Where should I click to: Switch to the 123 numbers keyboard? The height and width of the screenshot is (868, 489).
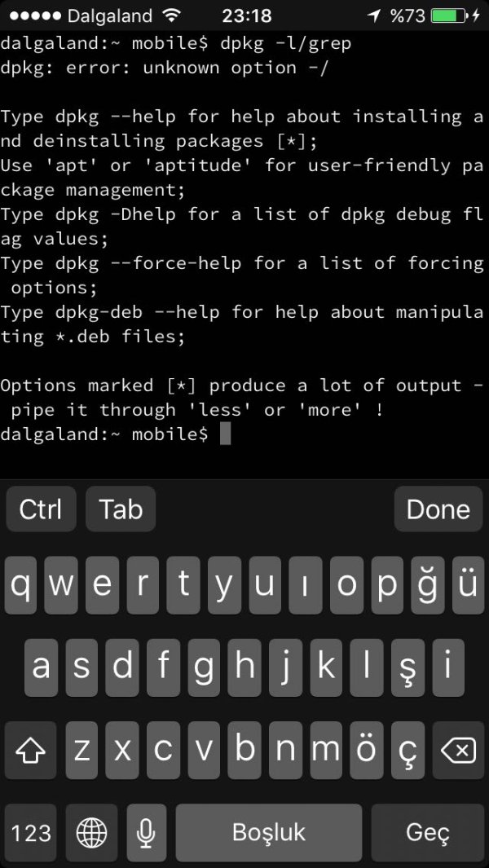32,832
